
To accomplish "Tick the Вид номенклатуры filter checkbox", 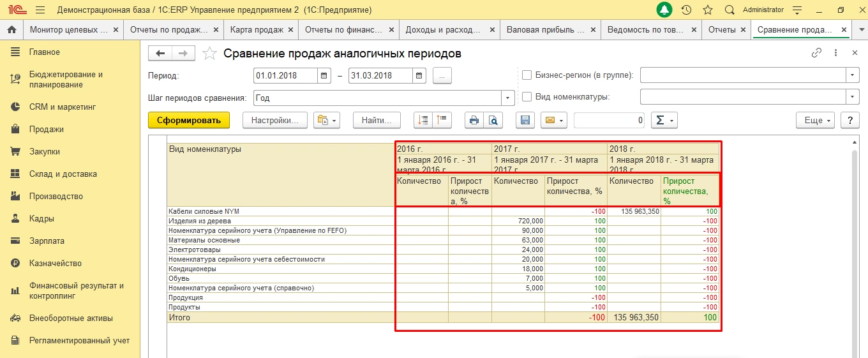I will point(527,97).
